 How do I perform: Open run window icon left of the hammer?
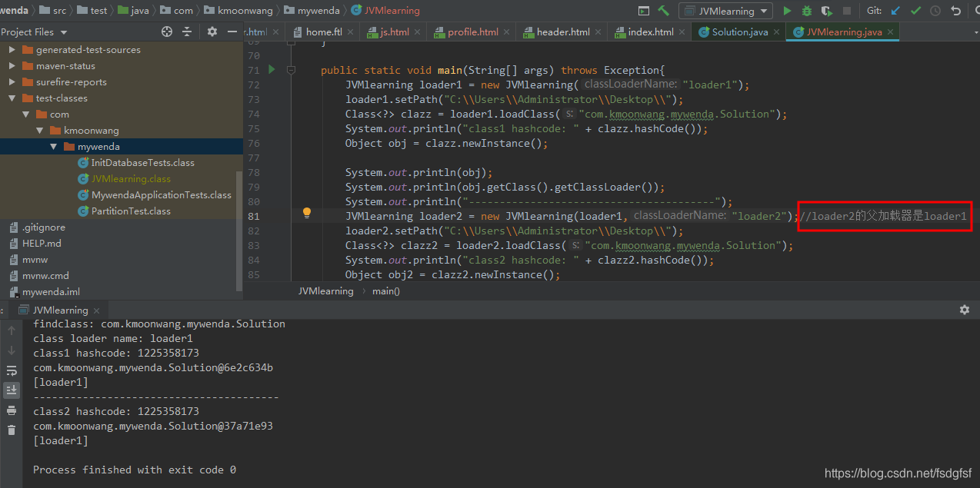[x=644, y=11]
